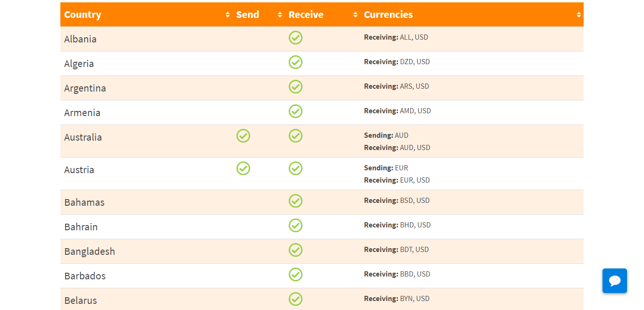Click the Receive column header
This screenshot has width=644, height=310.
(x=322, y=15)
